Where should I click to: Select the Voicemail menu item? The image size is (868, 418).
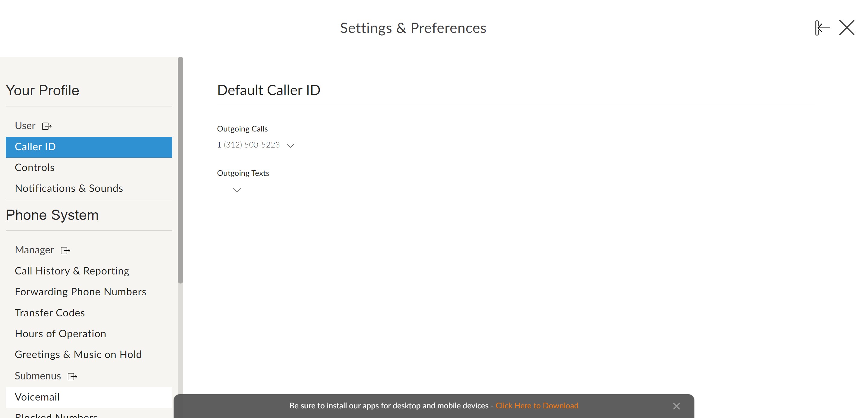click(x=37, y=397)
